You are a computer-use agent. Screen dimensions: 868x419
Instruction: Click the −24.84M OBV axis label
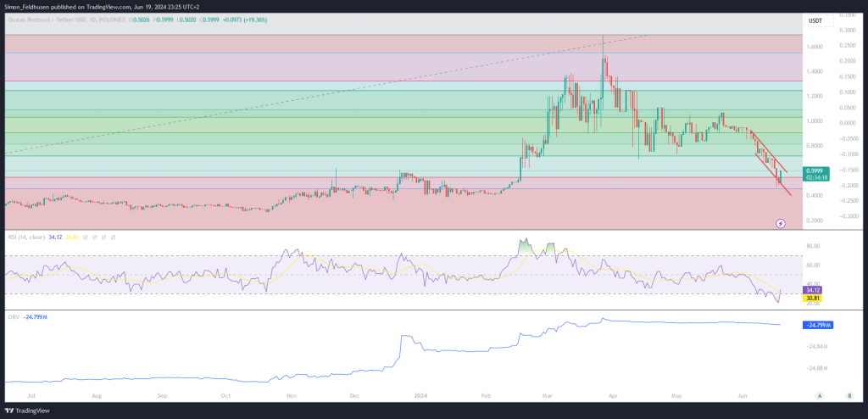815,347
